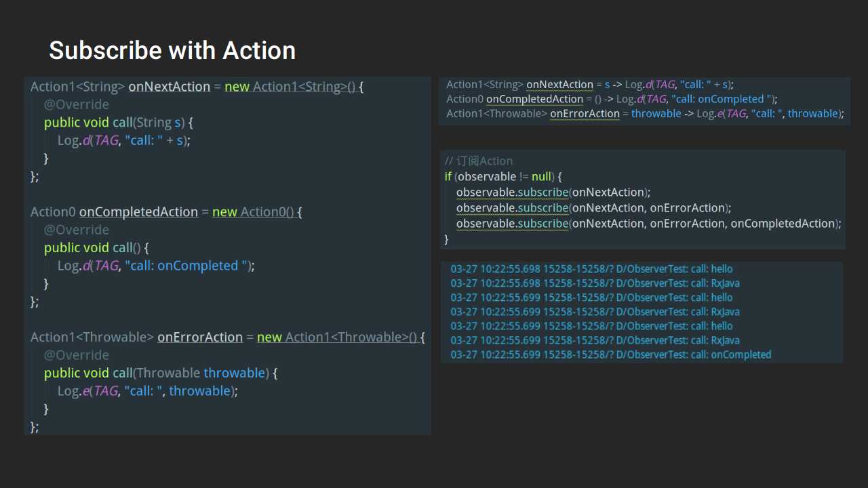The width and height of the screenshot is (868, 488).
Task: Click subscribe call with only onNextAction
Action: point(553,192)
